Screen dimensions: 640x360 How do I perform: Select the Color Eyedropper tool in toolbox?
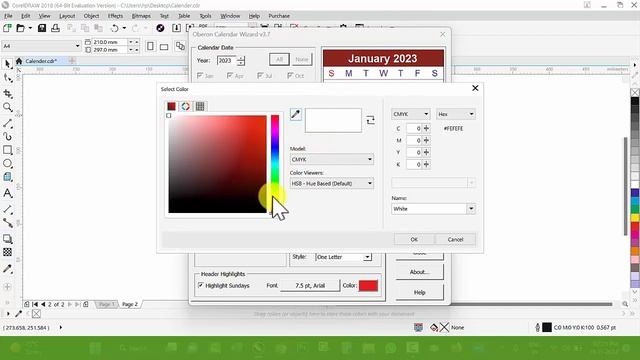(x=7, y=269)
